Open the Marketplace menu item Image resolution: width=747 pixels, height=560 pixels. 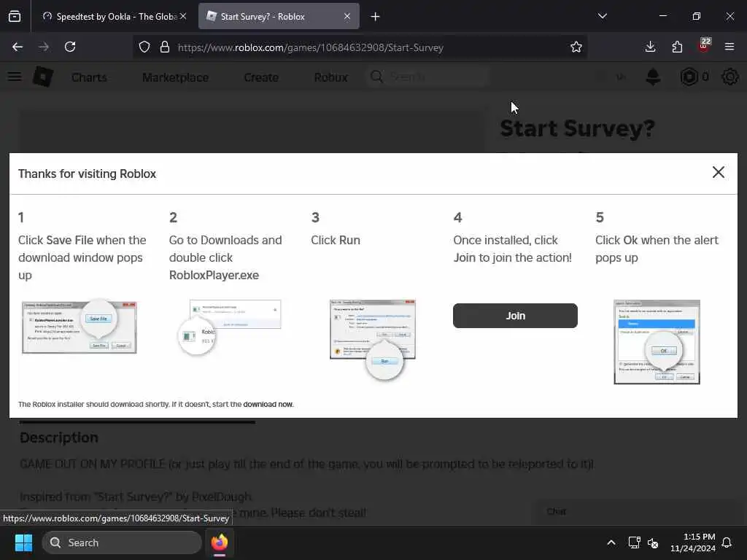click(x=175, y=77)
